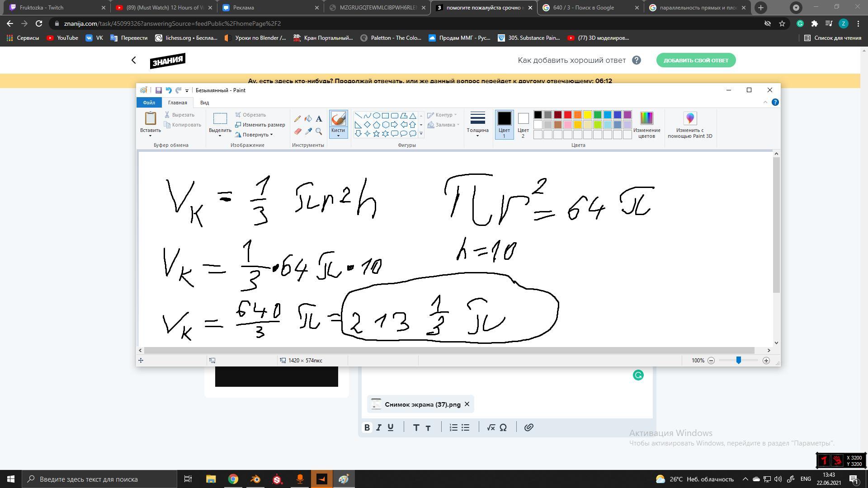Screen dimensions: 868x488
Task: Choose the triangle shape in shapes gallery
Action: (413, 116)
